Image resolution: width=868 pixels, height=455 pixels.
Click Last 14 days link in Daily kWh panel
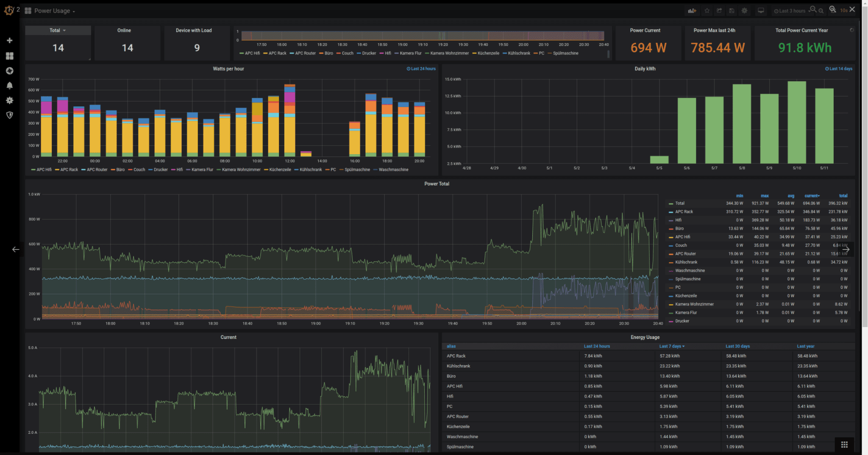839,68
